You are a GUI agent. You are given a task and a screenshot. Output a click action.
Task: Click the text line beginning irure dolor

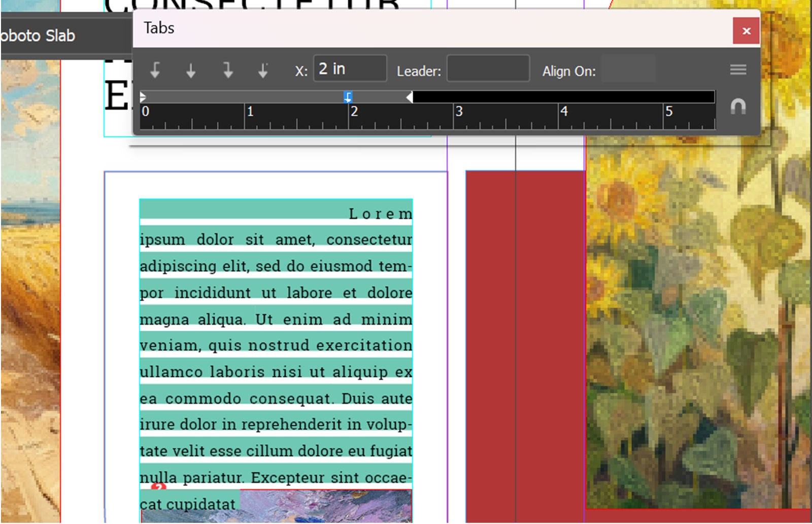(x=276, y=425)
